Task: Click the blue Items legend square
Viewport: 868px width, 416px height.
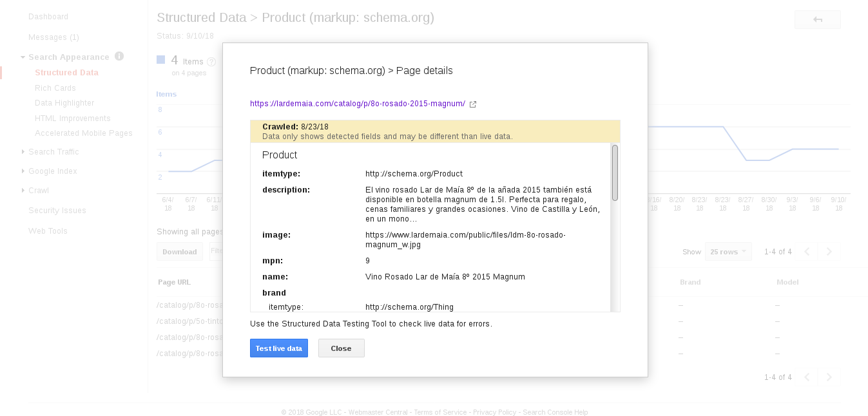Action: coord(161,61)
